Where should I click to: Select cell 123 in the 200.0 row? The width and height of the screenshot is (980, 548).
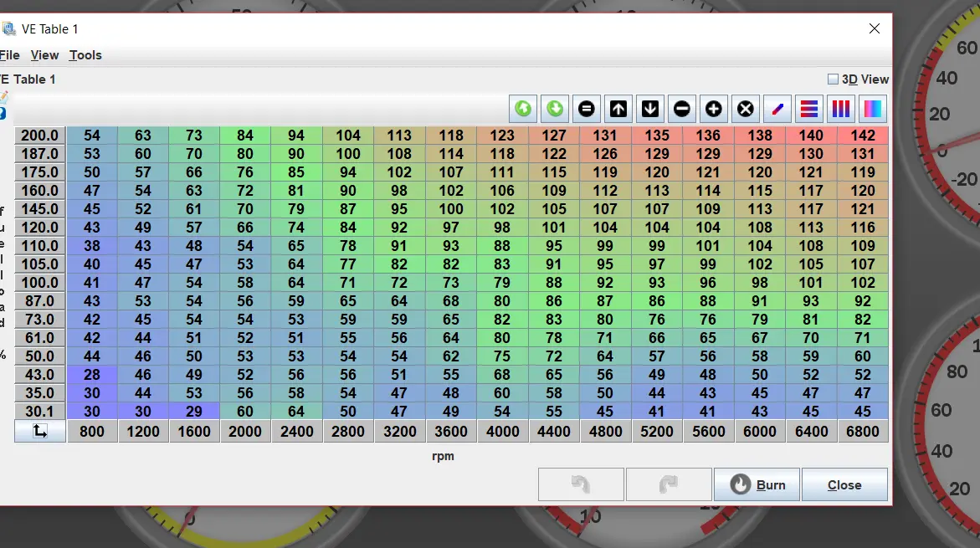click(x=502, y=136)
